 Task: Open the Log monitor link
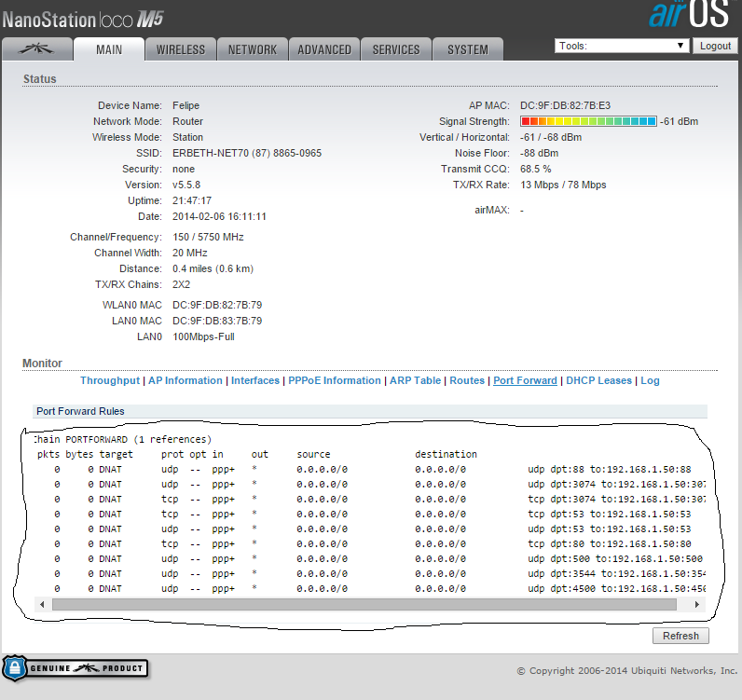click(x=650, y=380)
